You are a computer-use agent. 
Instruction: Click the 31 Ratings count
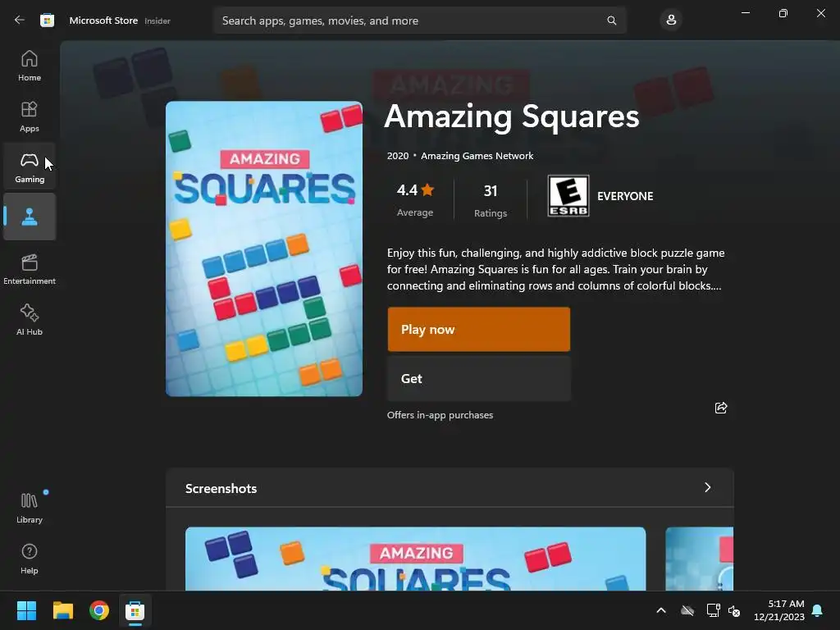pos(491,200)
